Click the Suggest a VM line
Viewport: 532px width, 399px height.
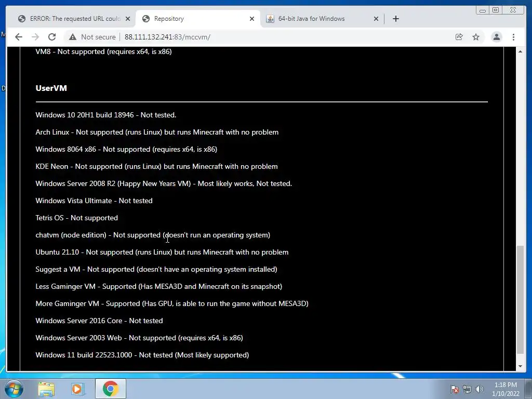coord(156,270)
